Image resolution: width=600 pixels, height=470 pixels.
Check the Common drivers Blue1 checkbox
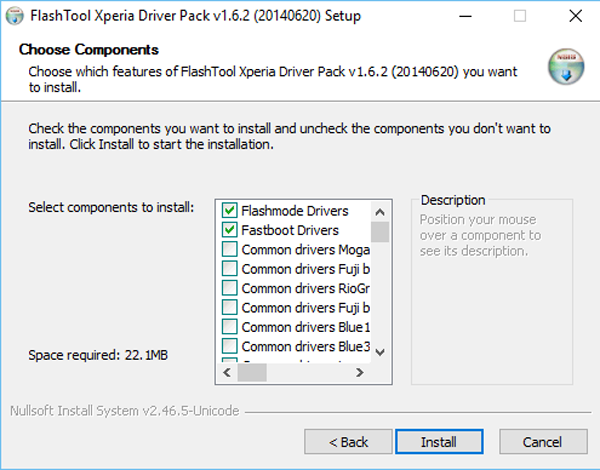(230, 327)
